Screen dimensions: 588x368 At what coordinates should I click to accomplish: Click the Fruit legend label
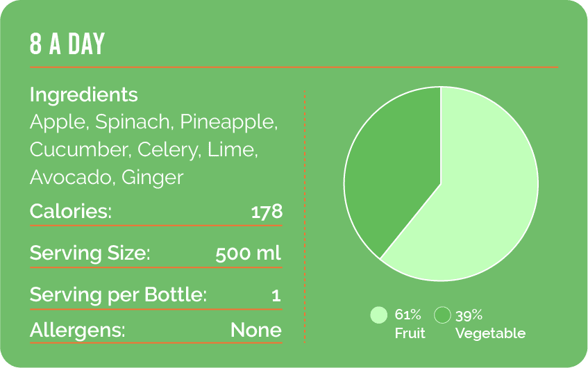click(x=410, y=333)
